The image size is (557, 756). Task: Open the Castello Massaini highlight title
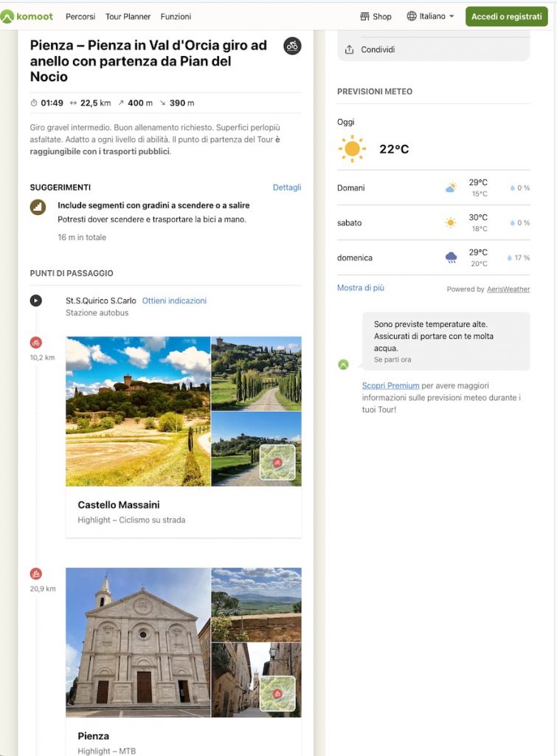[x=119, y=505]
